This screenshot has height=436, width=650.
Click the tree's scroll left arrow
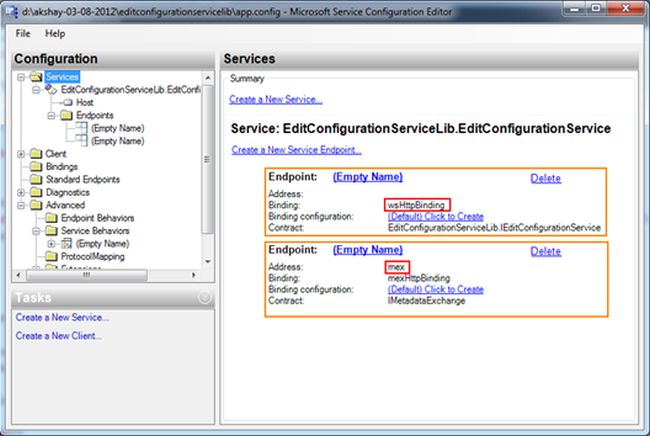[x=19, y=275]
